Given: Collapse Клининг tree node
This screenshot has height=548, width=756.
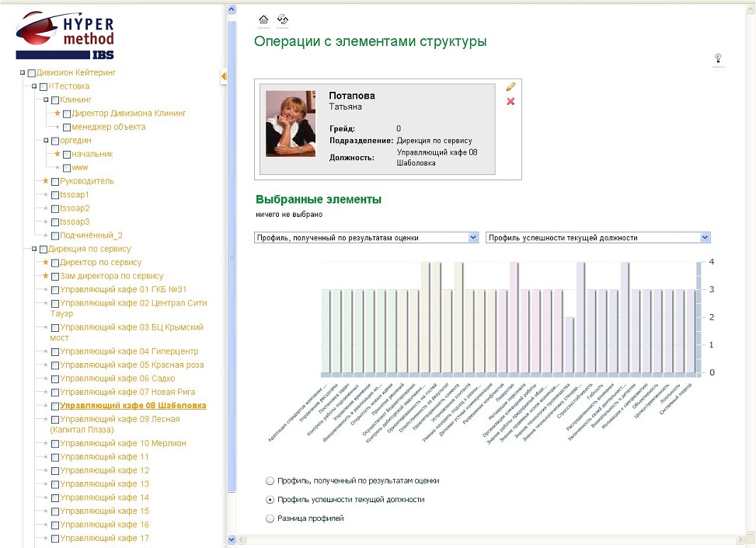Looking at the screenshot, I should click(x=46, y=99).
